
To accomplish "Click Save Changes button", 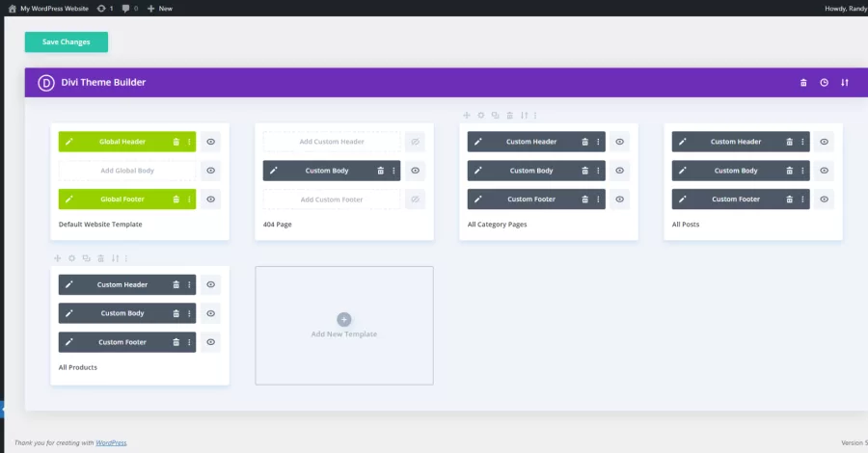I will (67, 42).
